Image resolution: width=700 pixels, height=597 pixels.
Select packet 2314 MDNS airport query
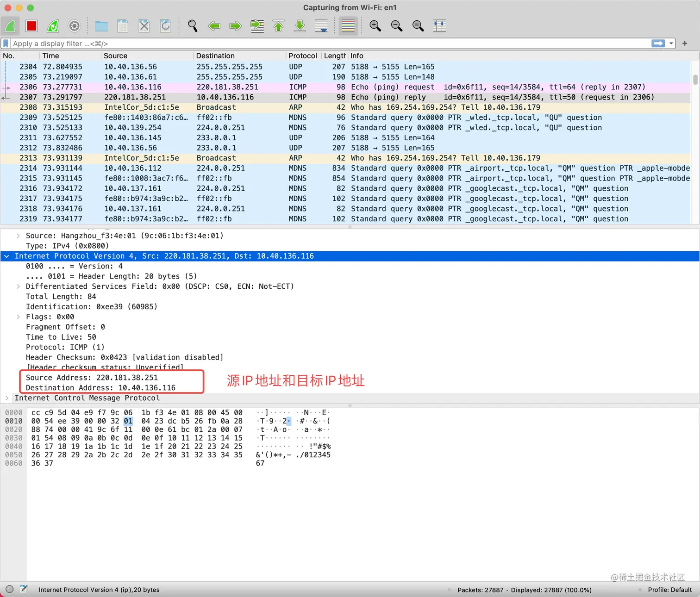tap(346, 168)
